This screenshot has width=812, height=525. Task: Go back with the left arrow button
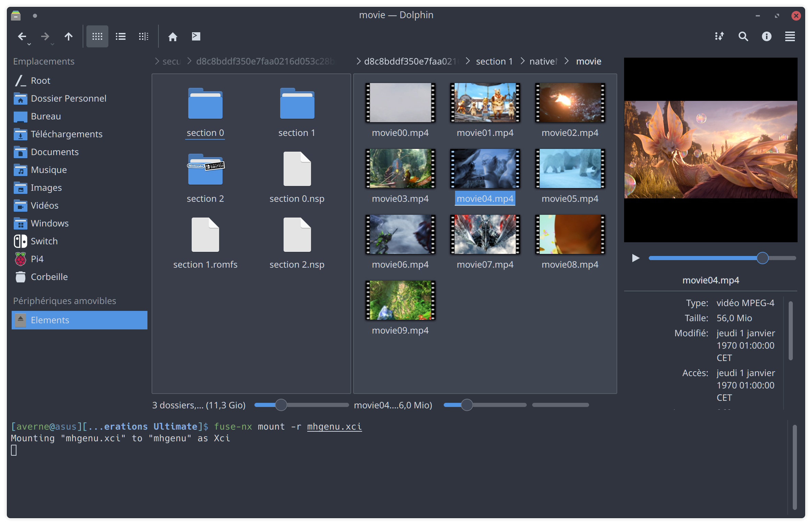coord(22,36)
